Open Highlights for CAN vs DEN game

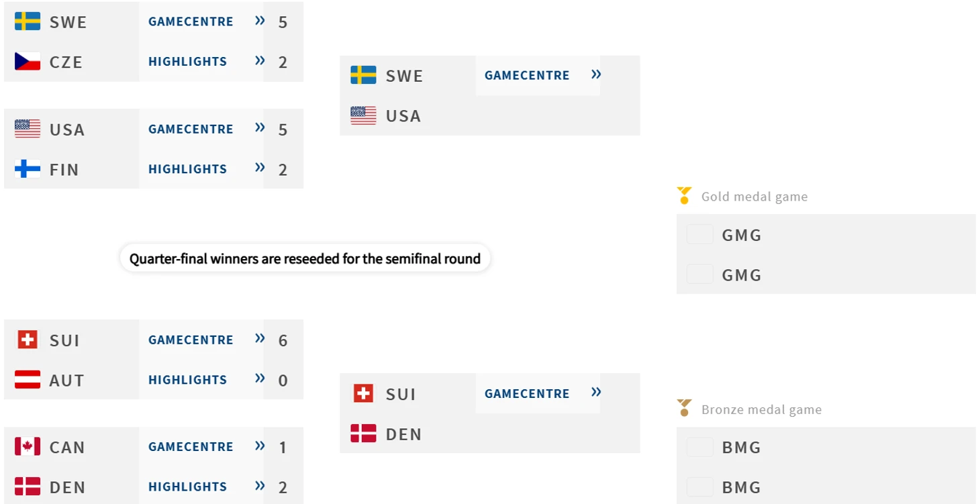click(x=188, y=487)
